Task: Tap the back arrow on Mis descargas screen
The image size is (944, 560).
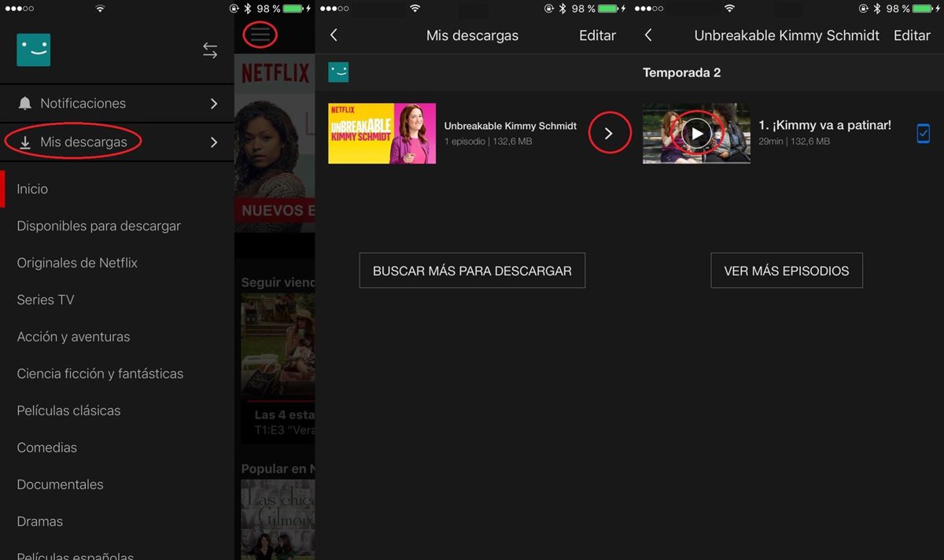Action: [x=333, y=35]
